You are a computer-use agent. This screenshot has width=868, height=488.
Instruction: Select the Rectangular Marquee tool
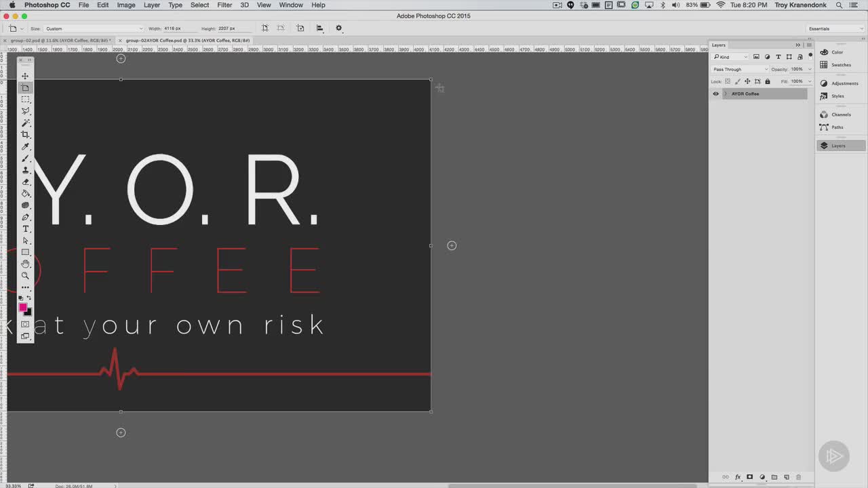(25, 100)
